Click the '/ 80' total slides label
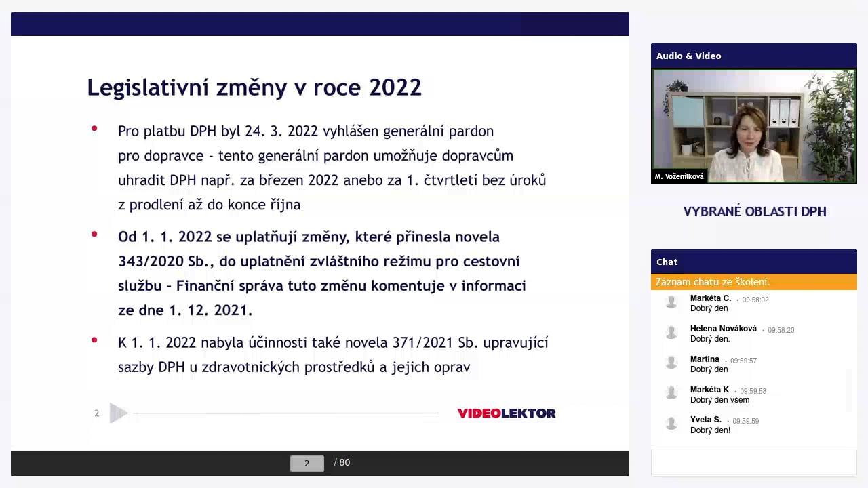 [x=342, y=462]
